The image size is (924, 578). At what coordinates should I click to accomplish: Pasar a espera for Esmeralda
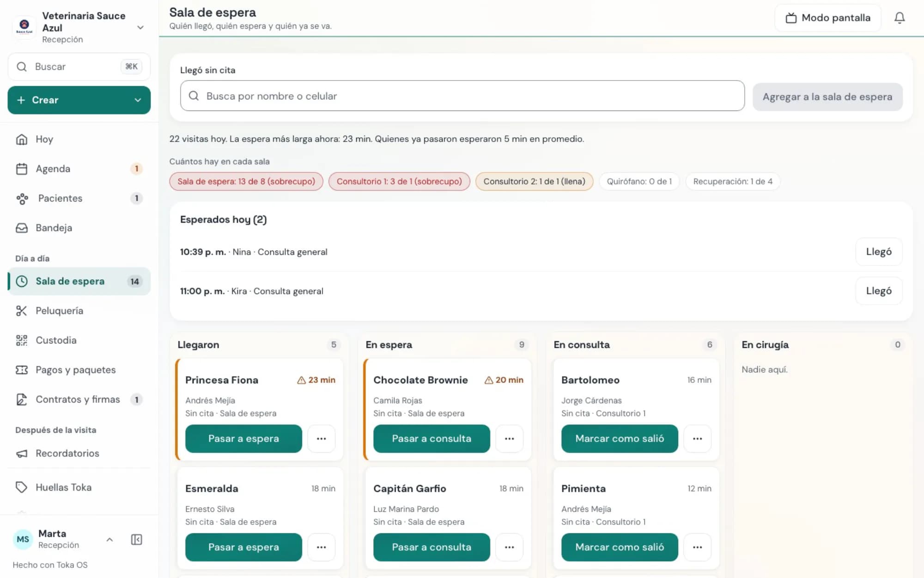tap(243, 547)
